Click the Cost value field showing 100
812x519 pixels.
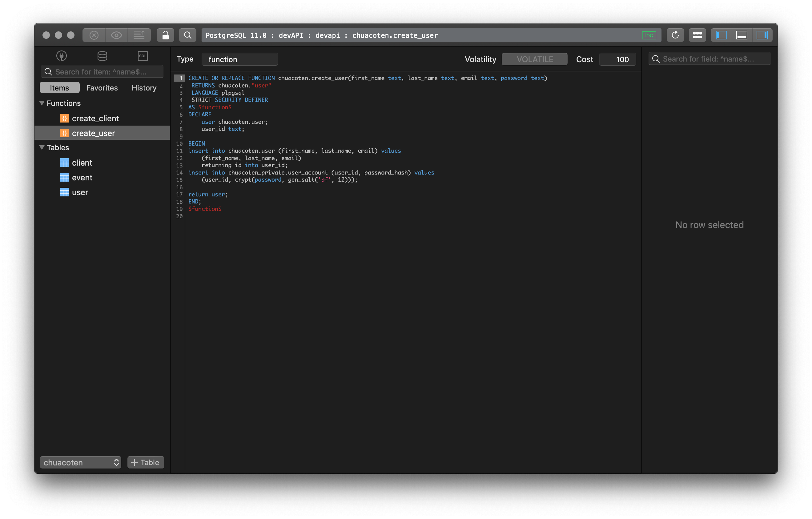(617, 59)
